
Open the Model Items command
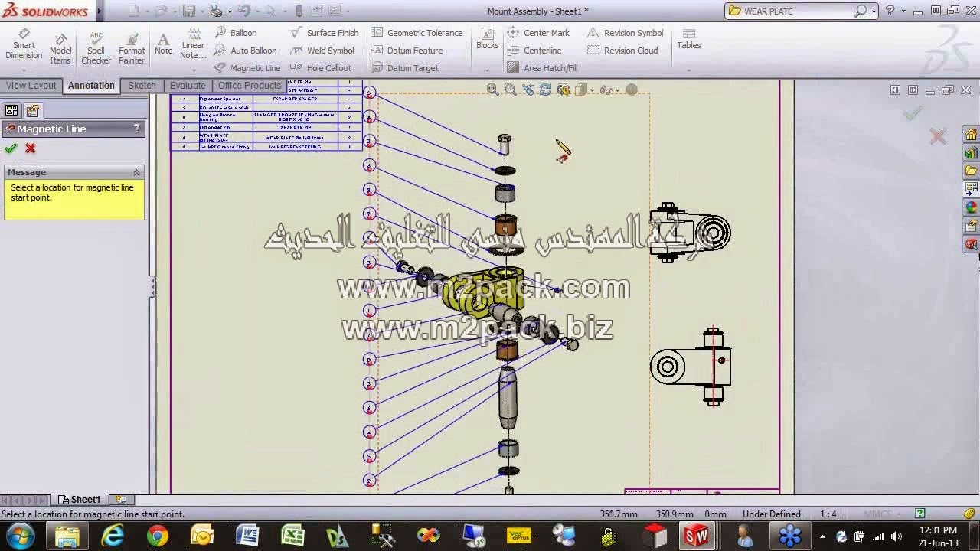[60, 49]
